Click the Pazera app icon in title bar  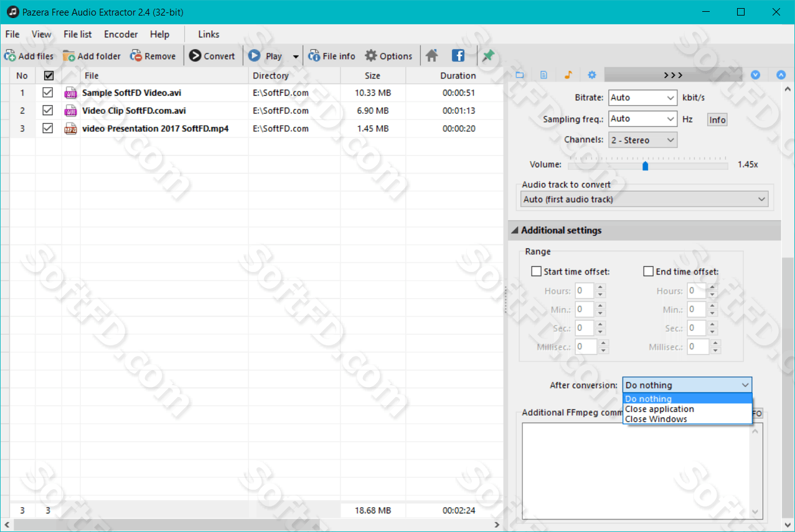[x=12, y=12]
